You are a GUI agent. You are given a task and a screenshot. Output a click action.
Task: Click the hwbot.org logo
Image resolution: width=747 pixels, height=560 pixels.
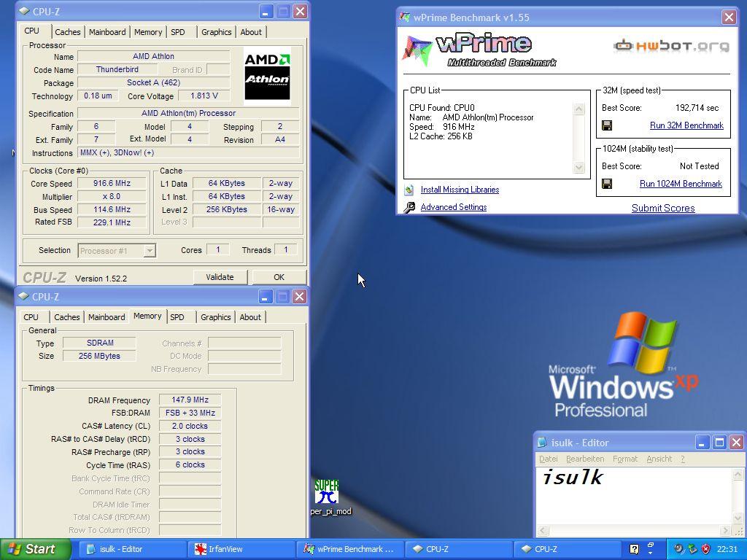(x=672, y=46)
